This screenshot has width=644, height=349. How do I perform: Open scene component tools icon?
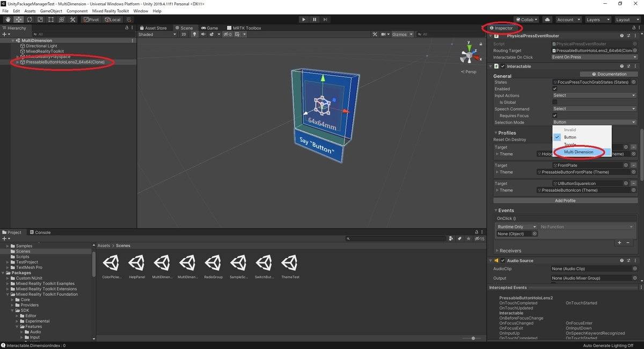pyautogui.click(x=375, y=34)
